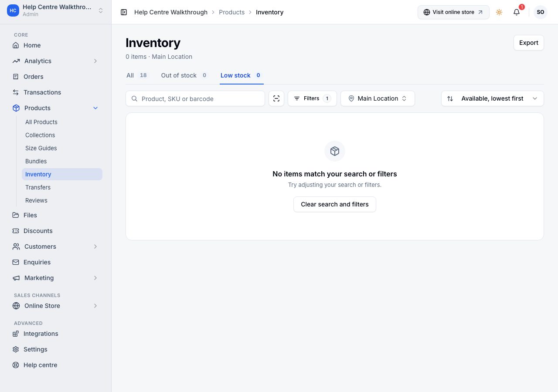Click the Transactions arrows icon
The height and width of the screenshot is (392, 558).
(x=16, y=92)
